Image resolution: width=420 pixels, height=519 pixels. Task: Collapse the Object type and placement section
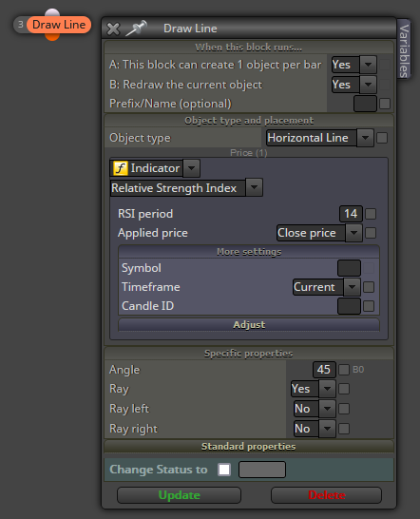tap(249, 121)
